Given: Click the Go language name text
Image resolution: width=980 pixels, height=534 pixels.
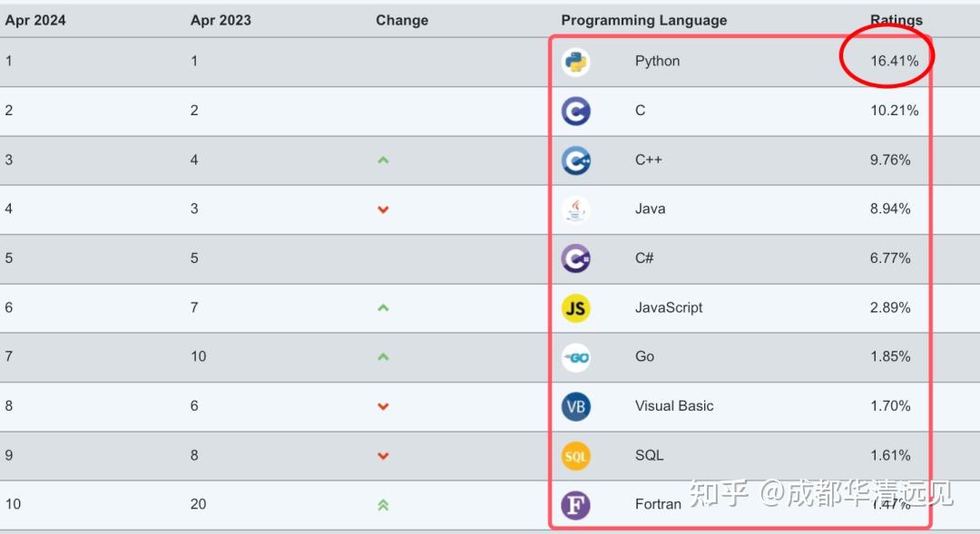Looking at the screenshot, I should coord(644,356).
